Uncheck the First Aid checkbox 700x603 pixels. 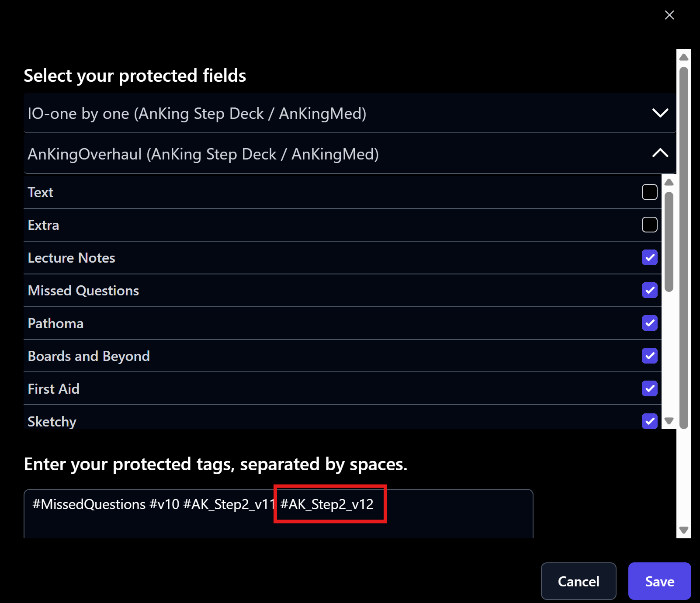point(649,389)
